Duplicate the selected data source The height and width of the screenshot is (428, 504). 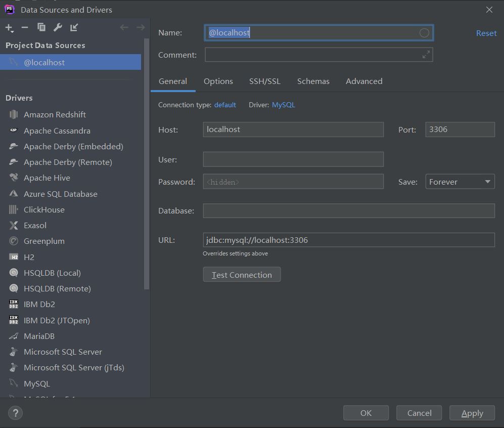coord(41,27)
